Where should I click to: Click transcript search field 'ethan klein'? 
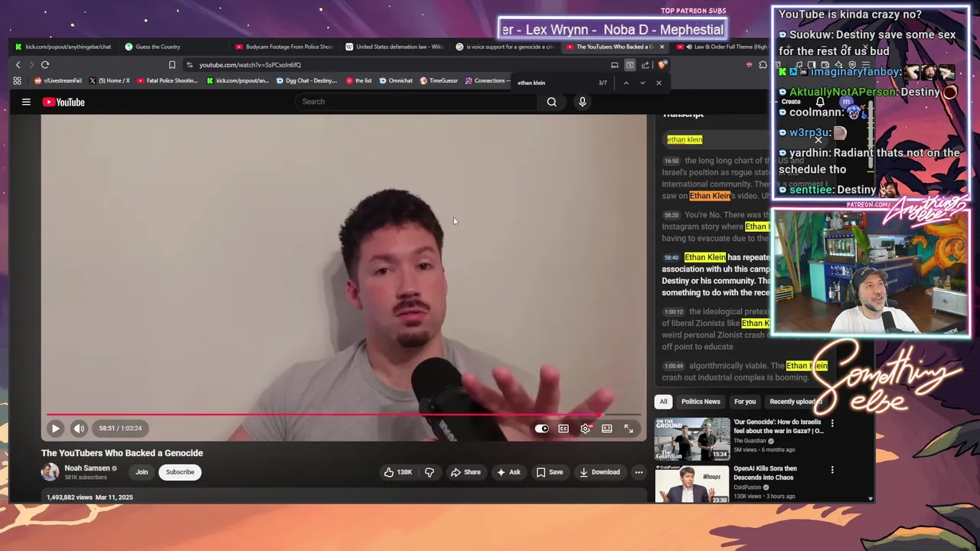pyautogui.click(x=716, y=139)
